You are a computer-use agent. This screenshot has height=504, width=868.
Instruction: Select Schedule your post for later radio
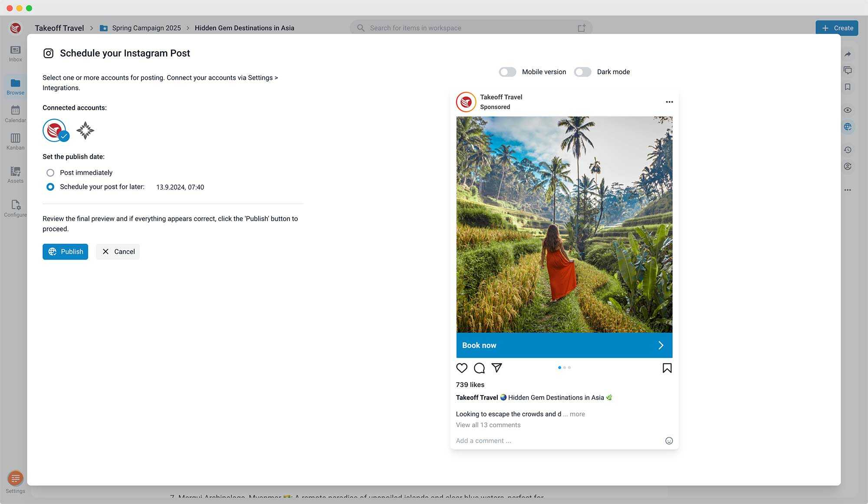[x=50, y=187]
